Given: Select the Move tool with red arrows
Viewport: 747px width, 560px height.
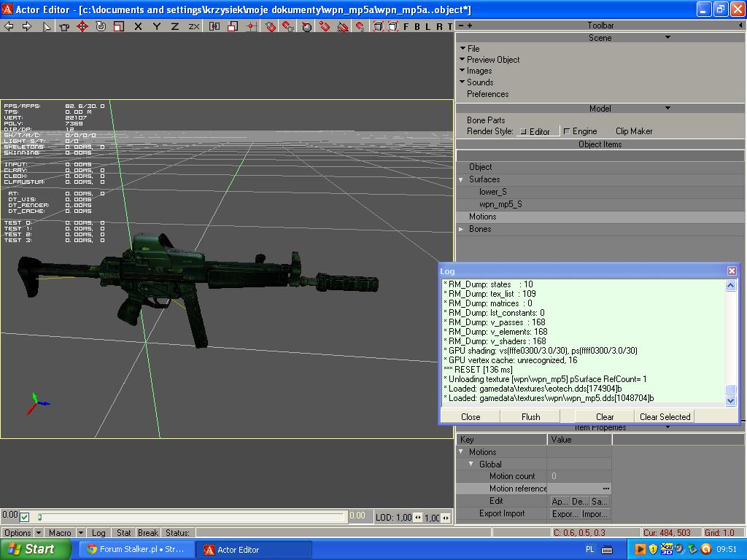Looking at the screenshot, I should pyautogui.click(x=82, y=26).
